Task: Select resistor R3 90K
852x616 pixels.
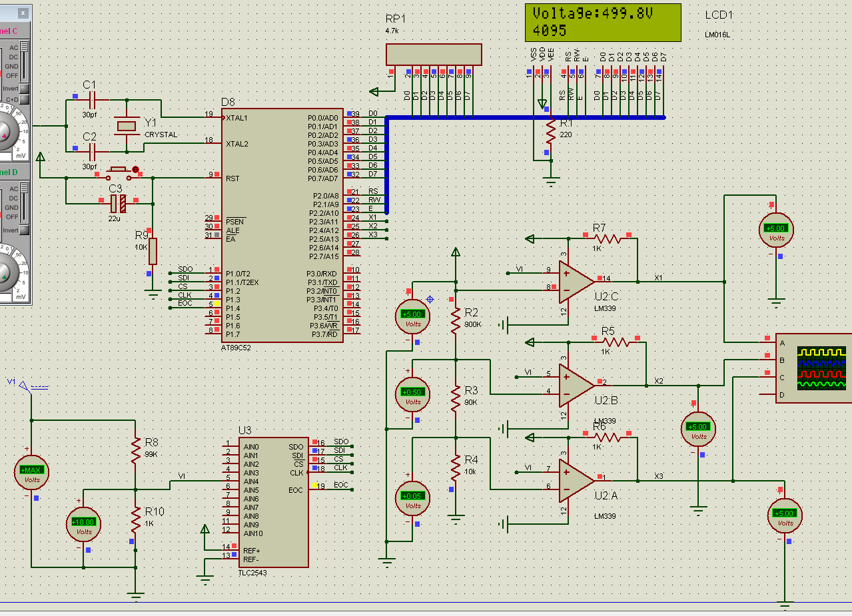Action: pyautogui.click(x=456, y=398)
